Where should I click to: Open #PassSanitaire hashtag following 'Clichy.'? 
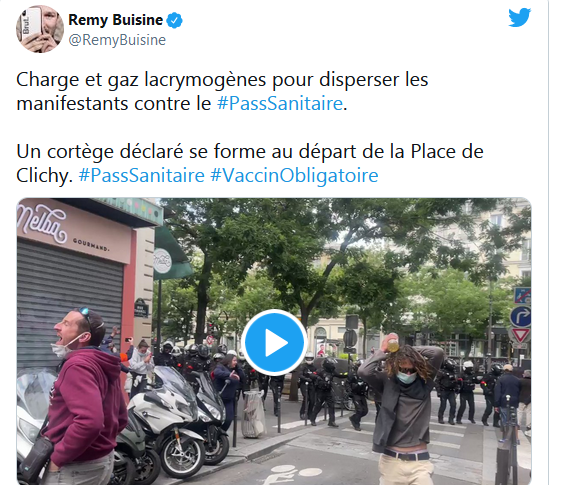coord(142,175)
